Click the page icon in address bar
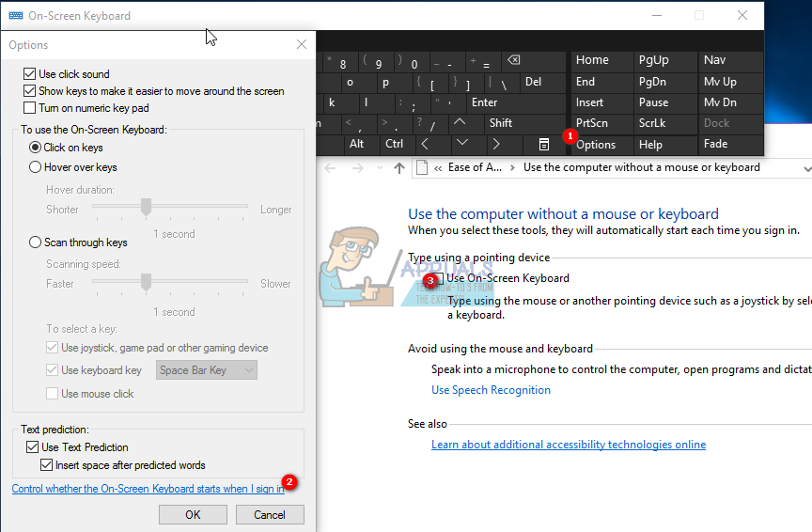This screenshot has height=532, width=812. pyautogui.click(x=422, y=168)
